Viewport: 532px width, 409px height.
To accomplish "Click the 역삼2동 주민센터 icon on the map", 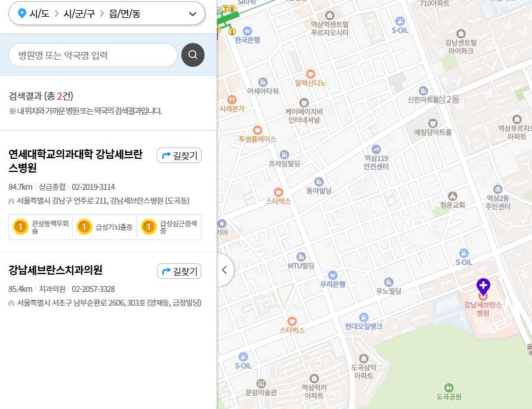I will click(498, 189).
